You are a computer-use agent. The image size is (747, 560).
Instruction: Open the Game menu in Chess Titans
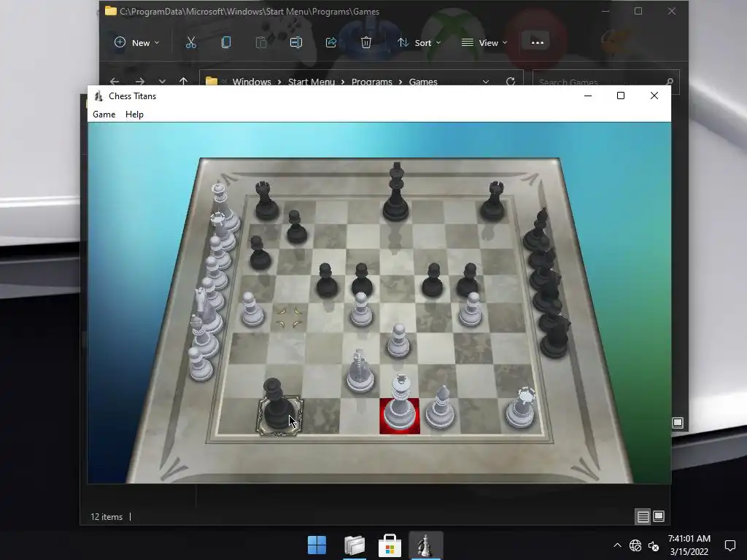click(x=104, y=114)
